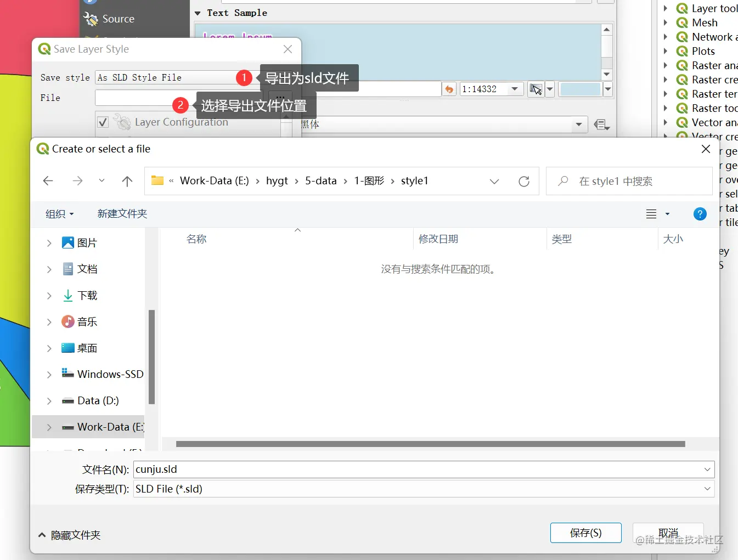Close the Create or select a file dialog

coord(706,149)
